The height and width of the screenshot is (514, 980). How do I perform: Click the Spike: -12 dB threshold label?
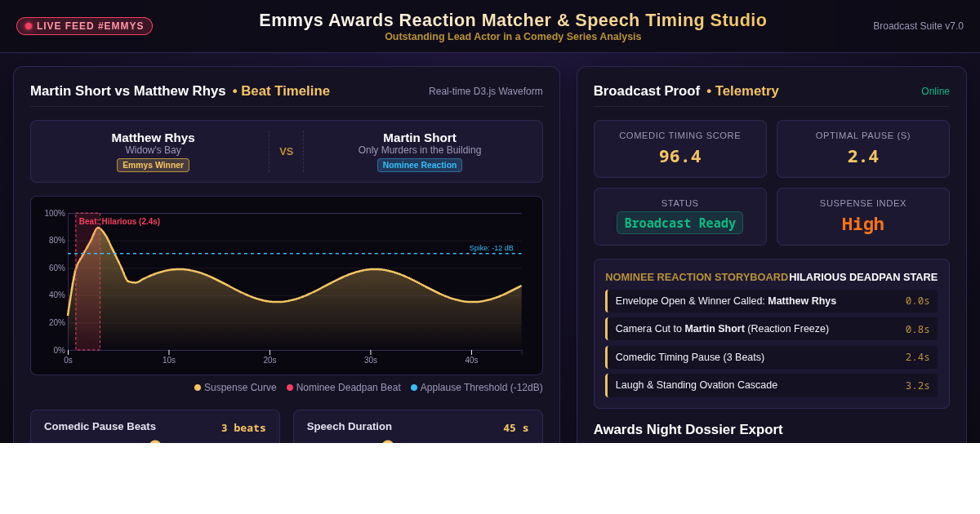[491, 248]
